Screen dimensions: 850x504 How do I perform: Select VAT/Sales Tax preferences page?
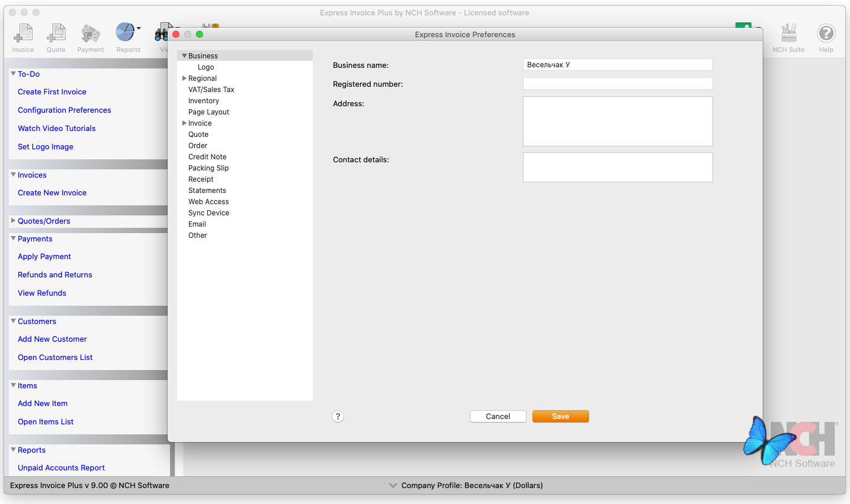click(211, 90)
